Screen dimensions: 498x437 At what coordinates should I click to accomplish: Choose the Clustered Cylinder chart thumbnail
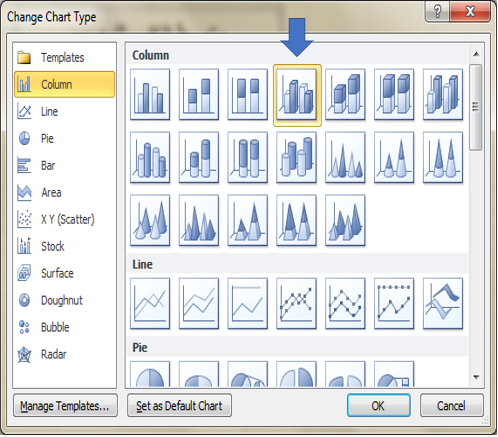tap(150, 158)
